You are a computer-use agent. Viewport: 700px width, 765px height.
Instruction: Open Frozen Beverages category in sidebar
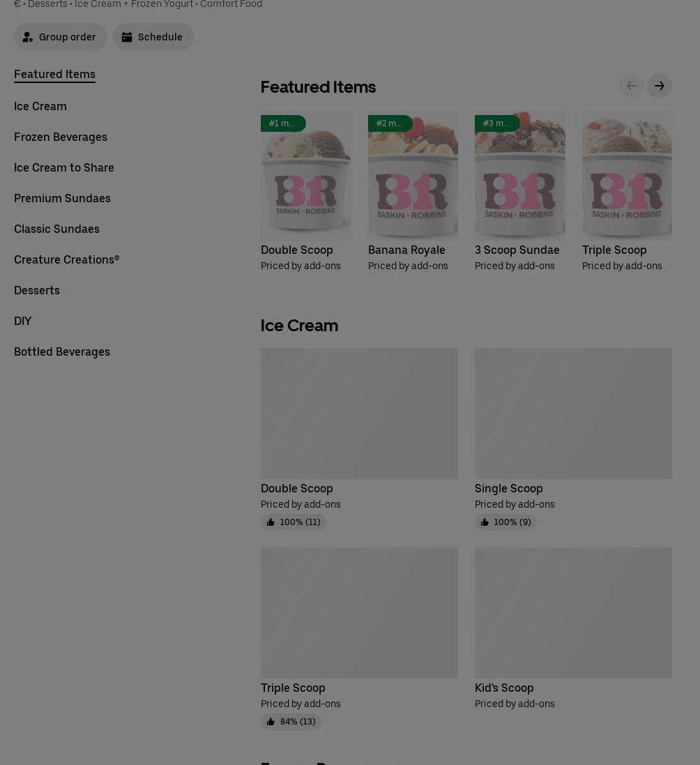click(x=61, y=137)
